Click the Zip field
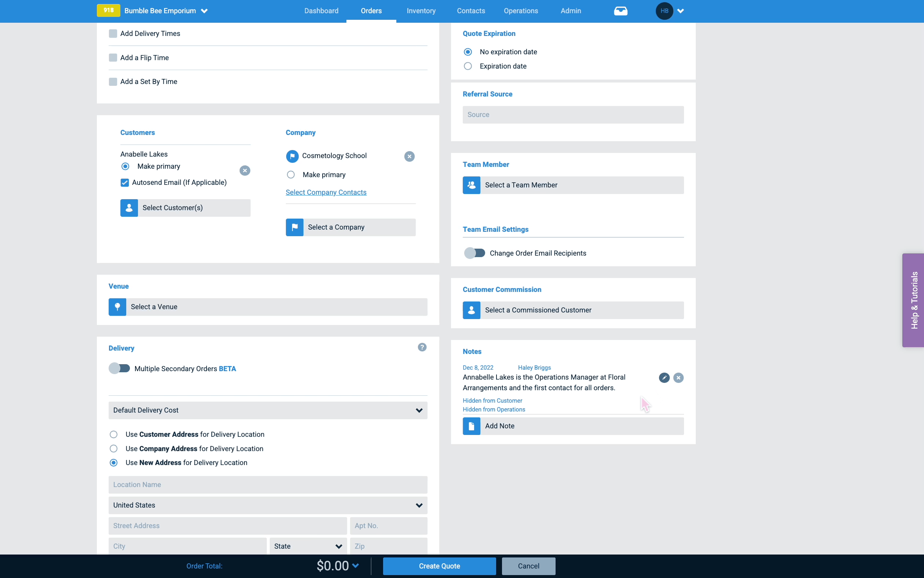Image resolution: width=924 pixels, height=578 pixels. click(389, 546)
